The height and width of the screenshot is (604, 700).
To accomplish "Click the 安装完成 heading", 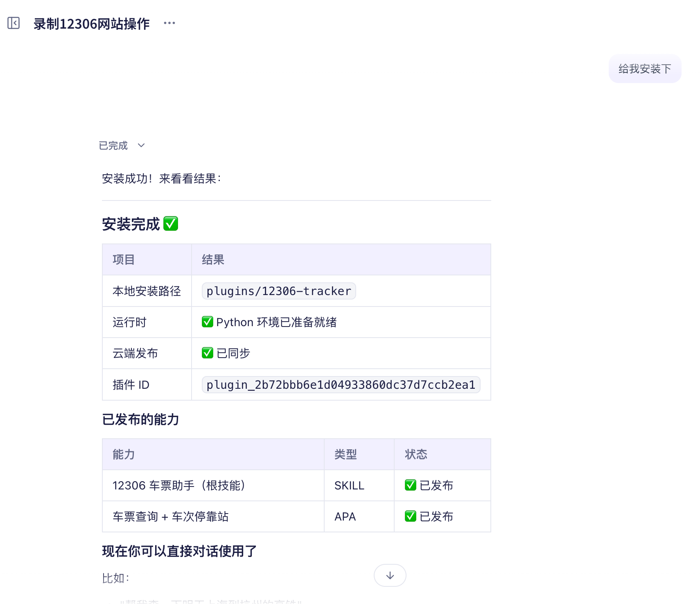I will 140,224.
